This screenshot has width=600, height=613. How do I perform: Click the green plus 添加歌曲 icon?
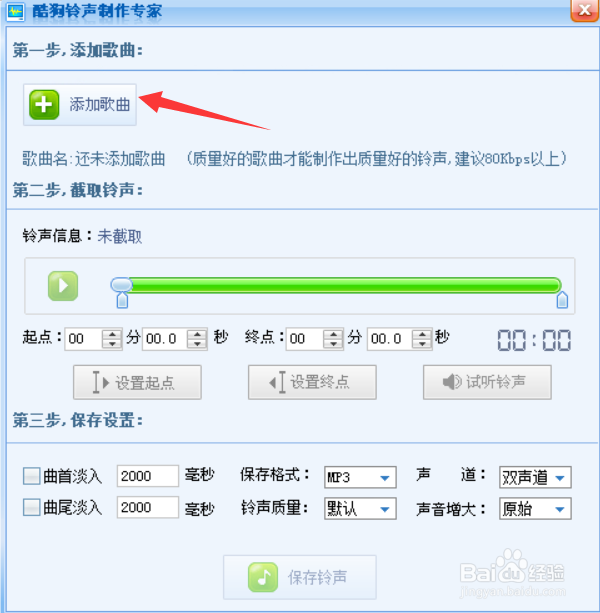(44, 105)
